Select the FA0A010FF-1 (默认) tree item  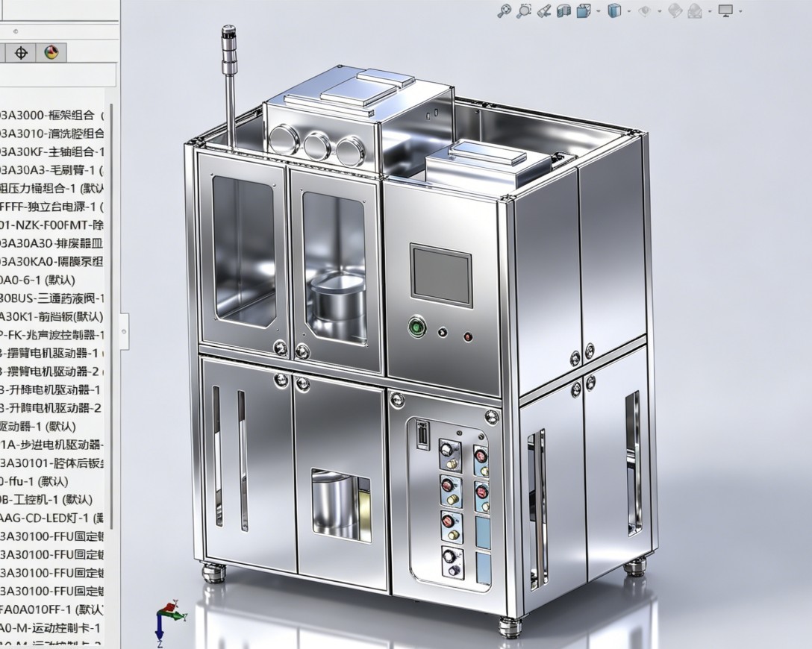pyautogui.click(x=51, y=609)
